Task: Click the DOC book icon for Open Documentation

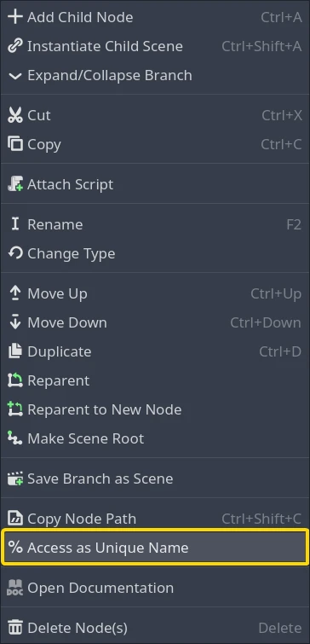Action: [x=15, y=588]
